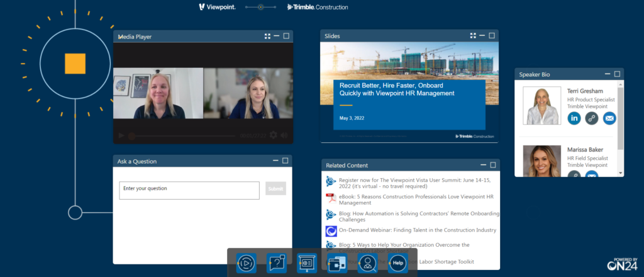Open the Media Player widget from the dock
Viewport: 644px width, 277px height.
(247, 263)
